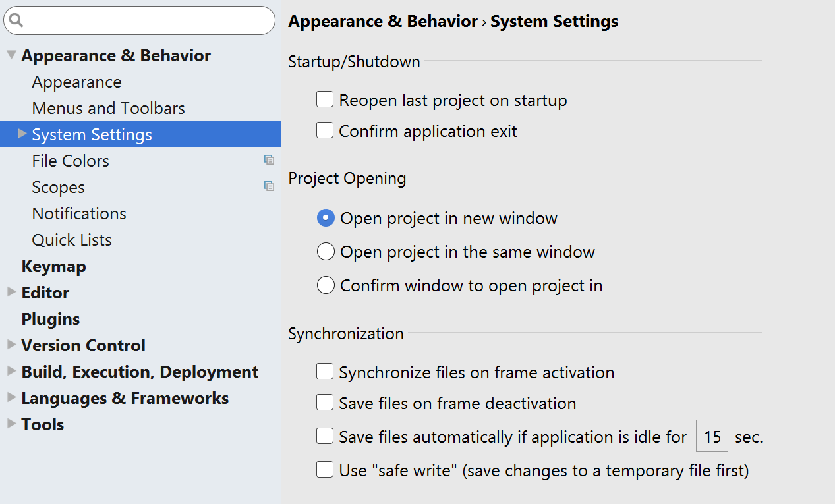Viewport: 835px width, 504px height.
Task: Enable Use "safe write" option
Action: (325, 470)
